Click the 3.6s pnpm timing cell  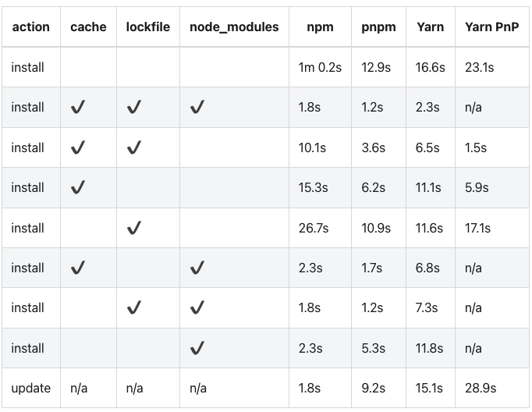click(x=373, y=147)
